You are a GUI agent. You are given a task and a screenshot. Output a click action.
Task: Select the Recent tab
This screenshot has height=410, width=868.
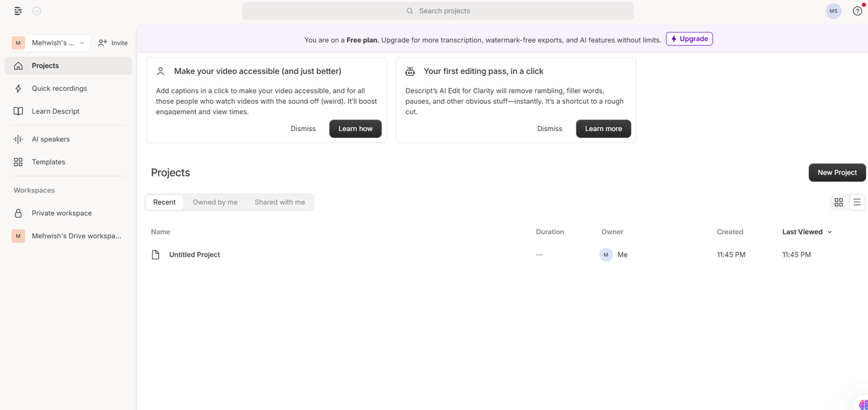point(164,202)
